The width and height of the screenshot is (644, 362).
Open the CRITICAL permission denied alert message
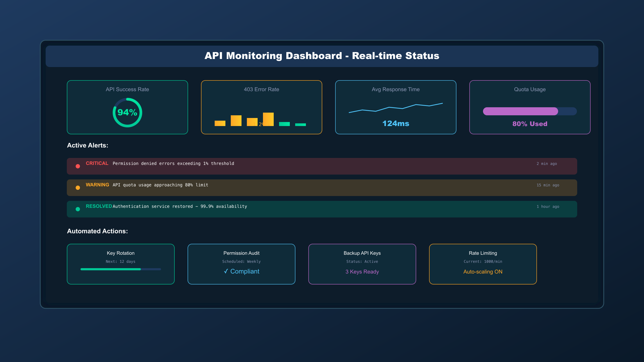[x=173, y=164]
